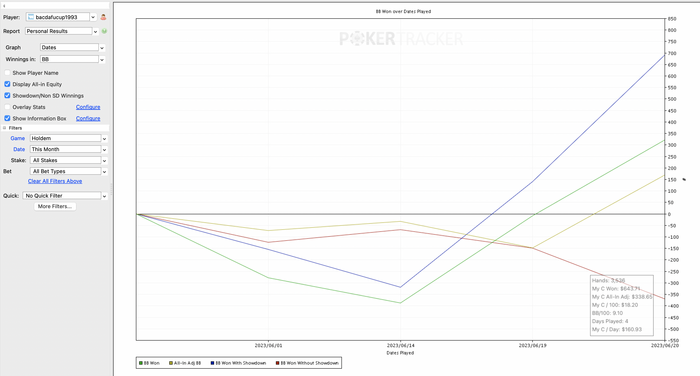Viewport: 700px width, 376px height.
Task: Click Configure link for Overlay Stats
Action: (x=88, y=107)
